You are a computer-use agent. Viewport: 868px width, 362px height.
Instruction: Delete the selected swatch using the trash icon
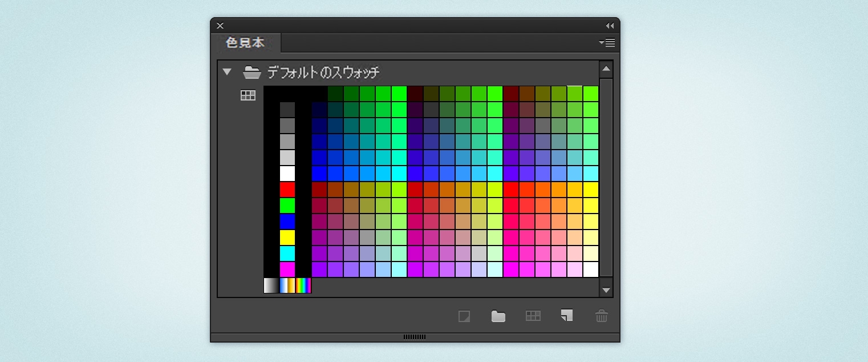click(x=601, y=316)
